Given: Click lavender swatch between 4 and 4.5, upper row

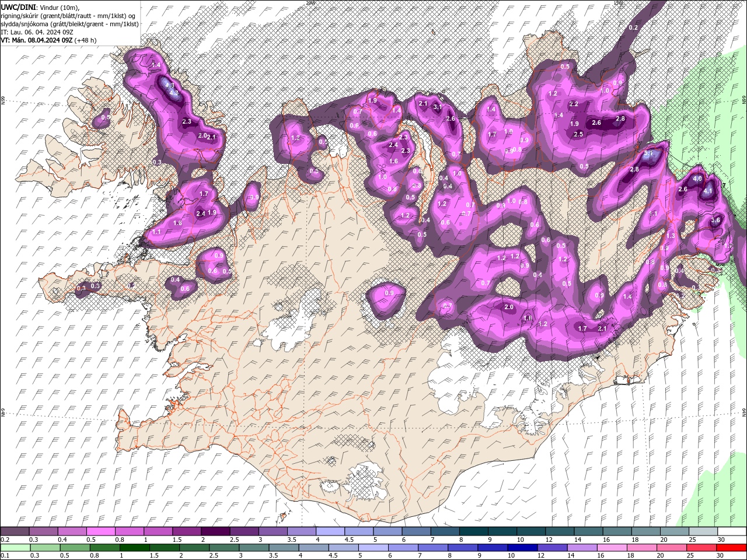Looking at the screenshot, I should [x=330, y=531].
